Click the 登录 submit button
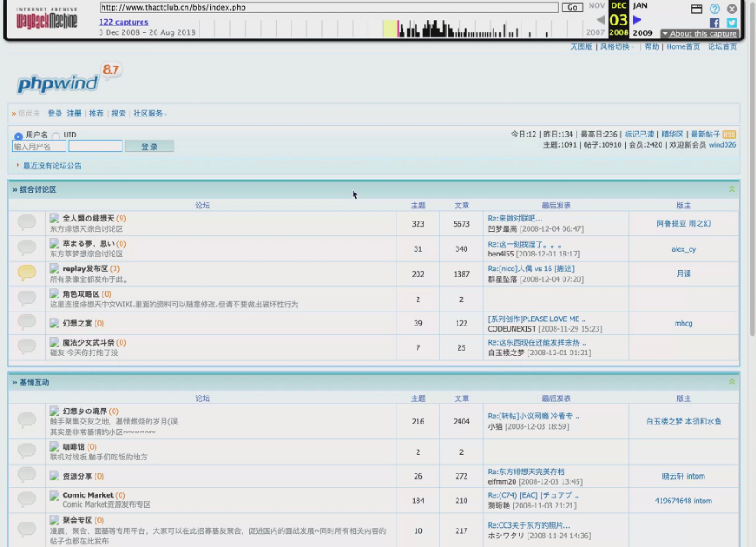Screen dimensions: 756x547 tap(150, 146)
